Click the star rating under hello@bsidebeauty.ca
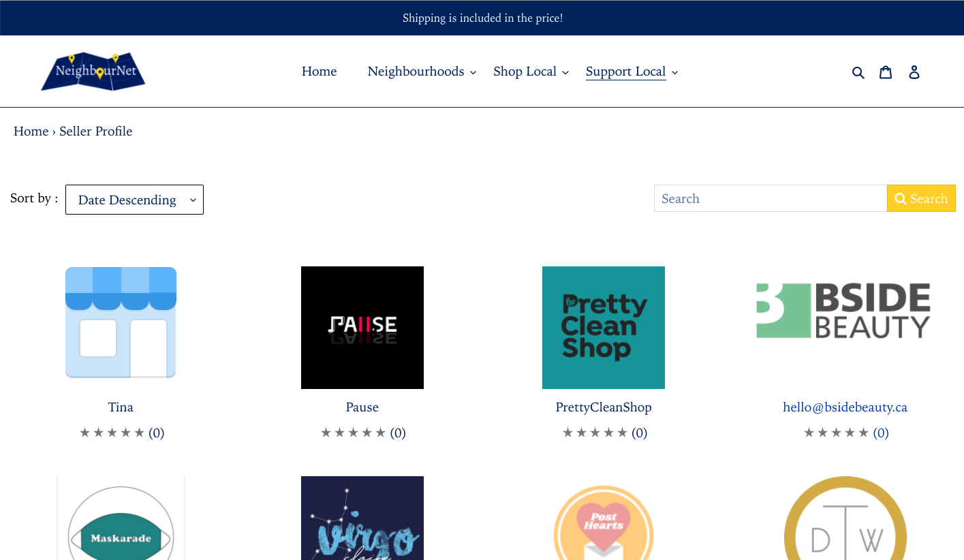Screen dimensions: 964x560 coord(846,433)
